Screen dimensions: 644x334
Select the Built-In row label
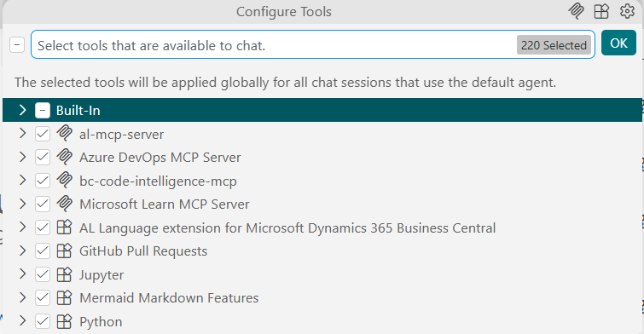pos(78,111)
